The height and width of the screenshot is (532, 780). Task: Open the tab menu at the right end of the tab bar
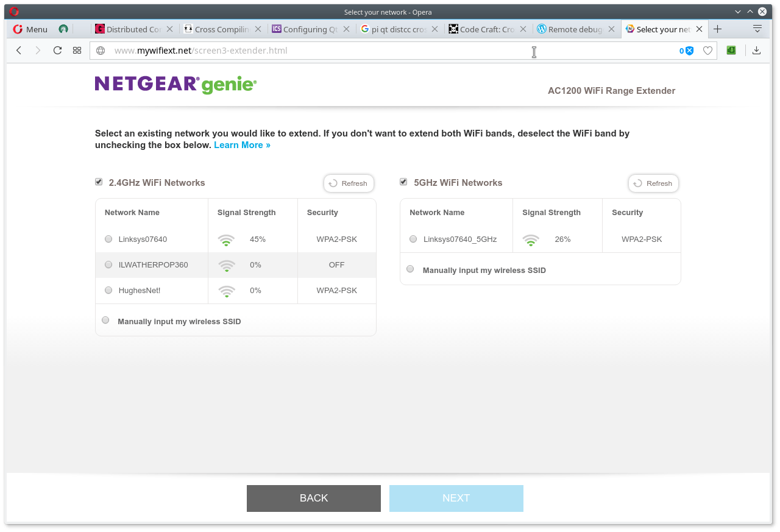pyautogui.click(x=757, y=29)
